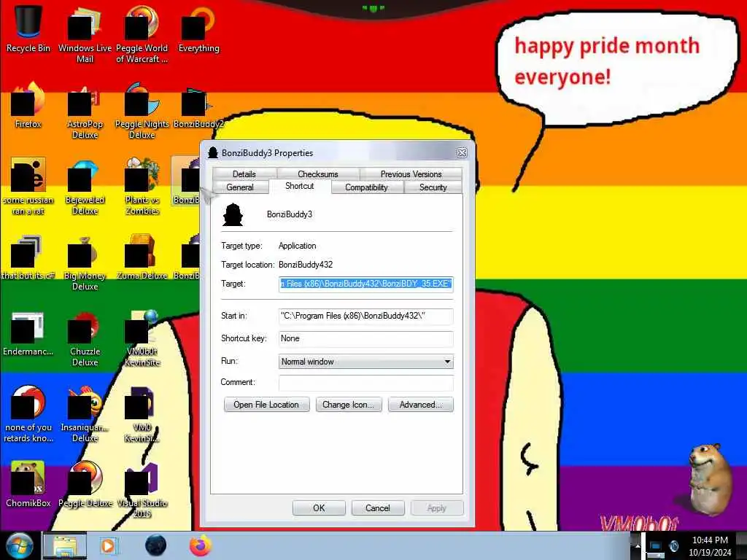
Task: Focus the Shortcut key field
Action: 366,338
